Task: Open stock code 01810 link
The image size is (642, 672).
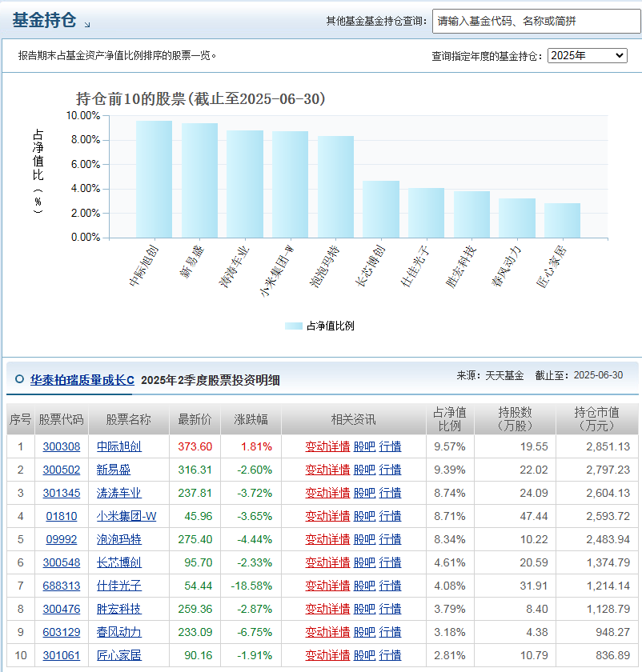Action: pyautogui.click(x=62, y=516)
